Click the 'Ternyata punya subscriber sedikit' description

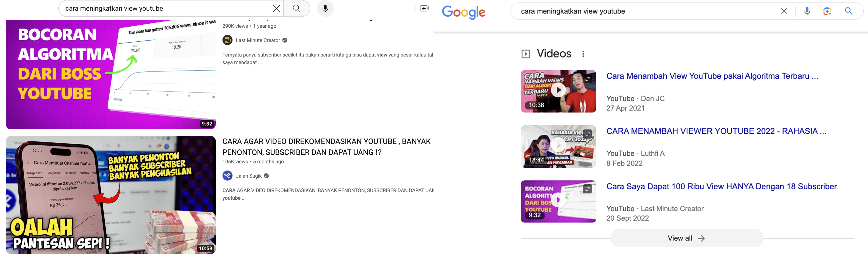328,58
